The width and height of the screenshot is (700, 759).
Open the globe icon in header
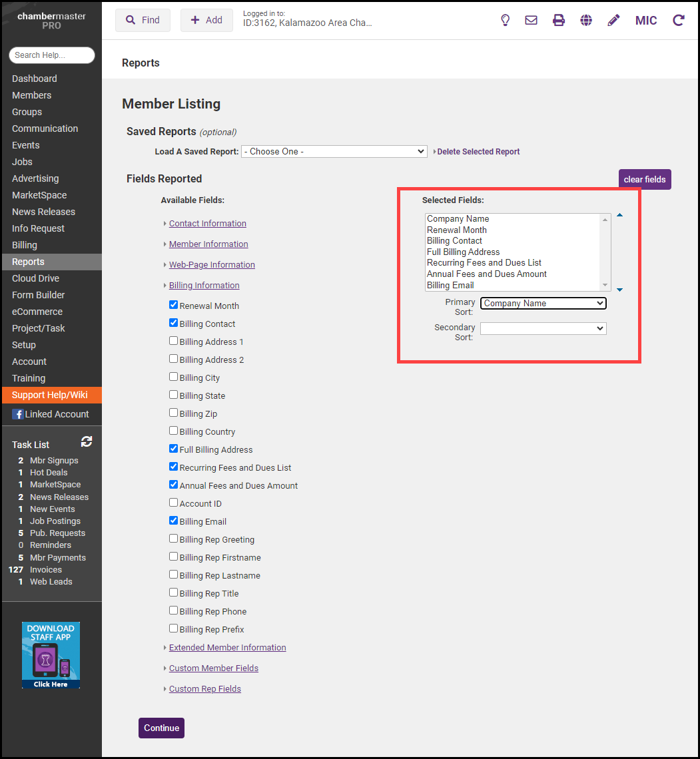coord(586,20)
